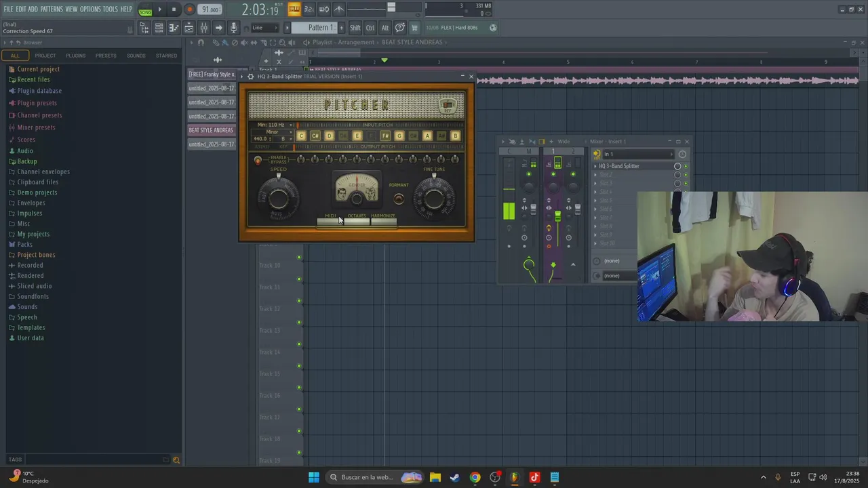The width and height of the screenshot is (868, 488).
Task: Click the Insert 1 volume fader
Action: click(557, 216)
